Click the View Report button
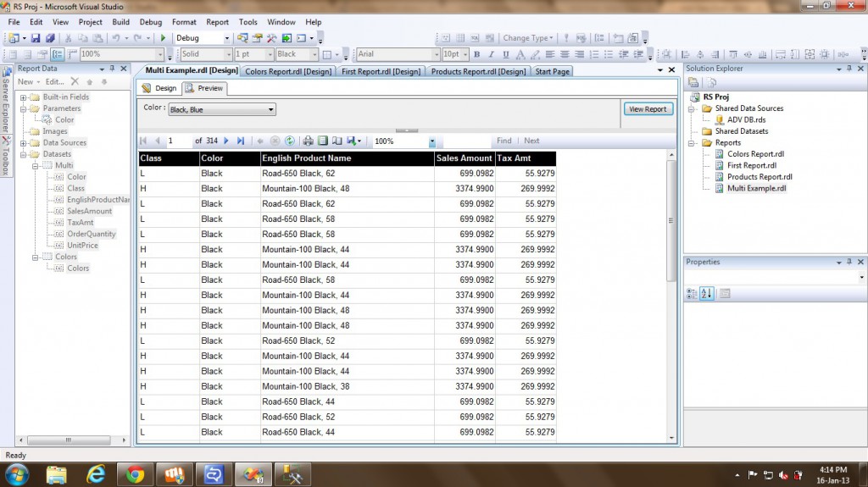The height and width of the screenshot is (487, 868). (x=648, y=109)
